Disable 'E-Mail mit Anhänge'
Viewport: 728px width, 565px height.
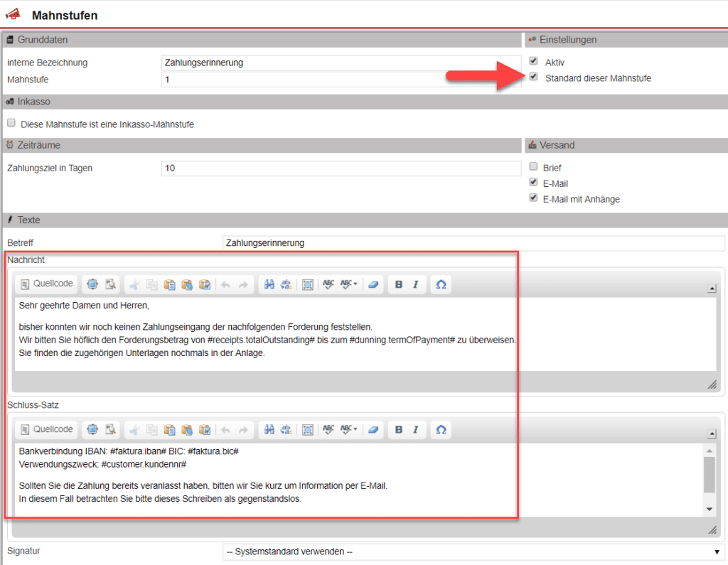[x=533, y=197]
